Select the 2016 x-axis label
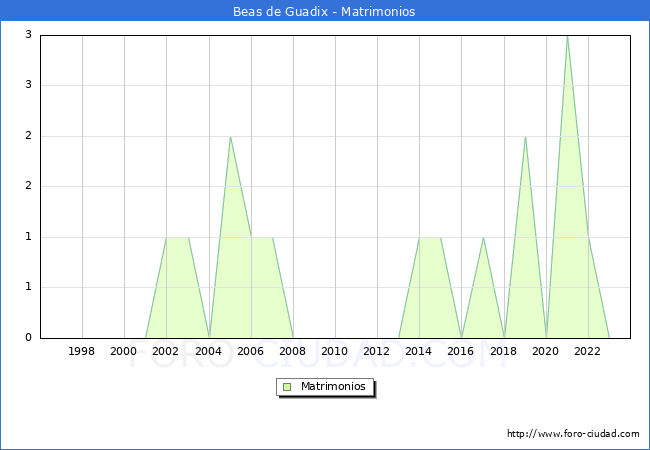 [461, 351]
